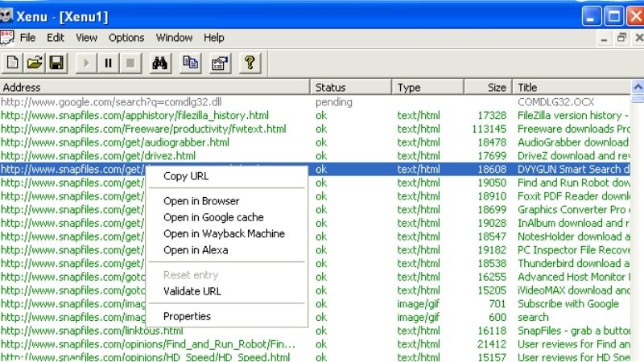The image size is (644, 362).
Task: Sort by the Address column header
Action: click(x=155, y=88)
